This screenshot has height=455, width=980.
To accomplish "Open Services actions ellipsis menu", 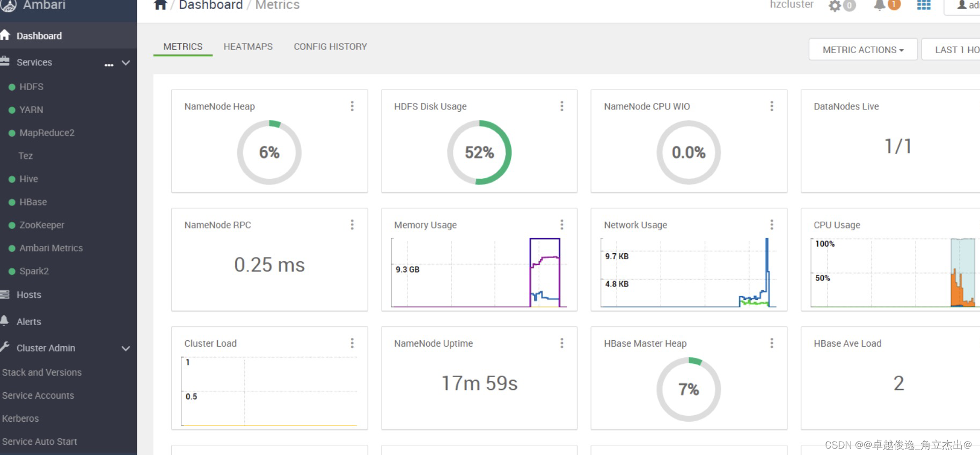I will 109,65.
